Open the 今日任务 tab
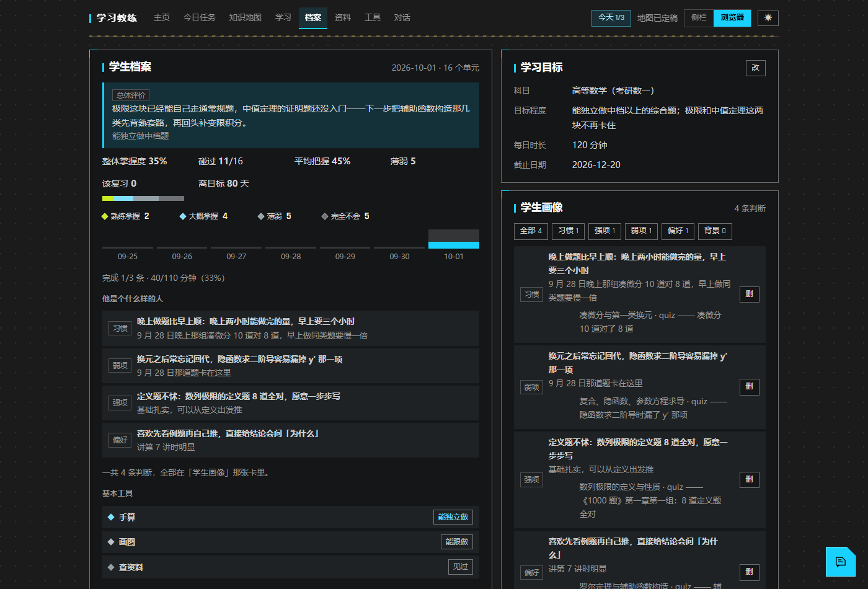This screenshot has height=589, width=868. (200, 18)
